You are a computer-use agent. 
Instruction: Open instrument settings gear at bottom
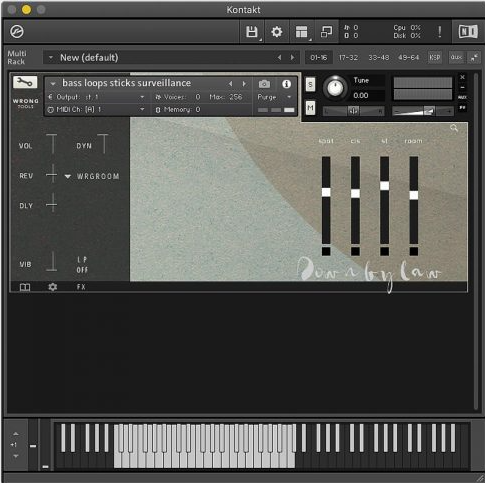coord(53,287)
